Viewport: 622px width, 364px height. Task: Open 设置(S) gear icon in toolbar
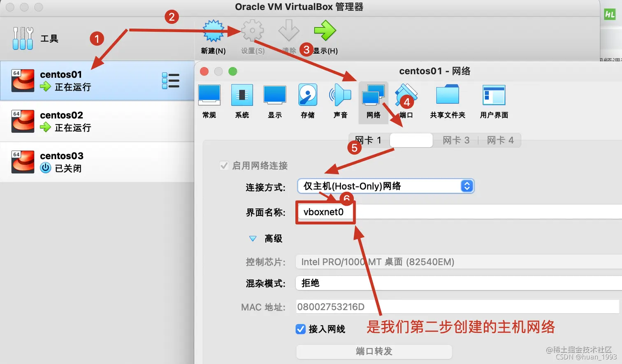(253, 31)
